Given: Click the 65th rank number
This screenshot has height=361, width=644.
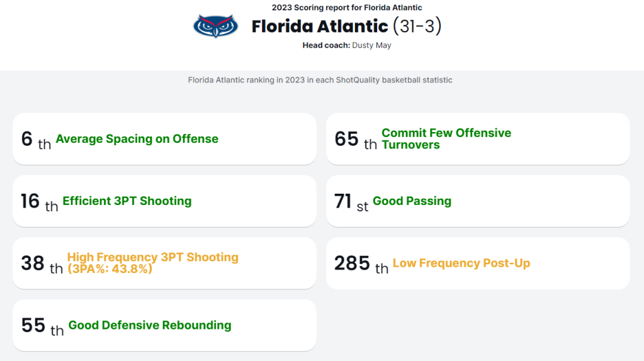Looking at the screenshot, I should pos(347,139).
